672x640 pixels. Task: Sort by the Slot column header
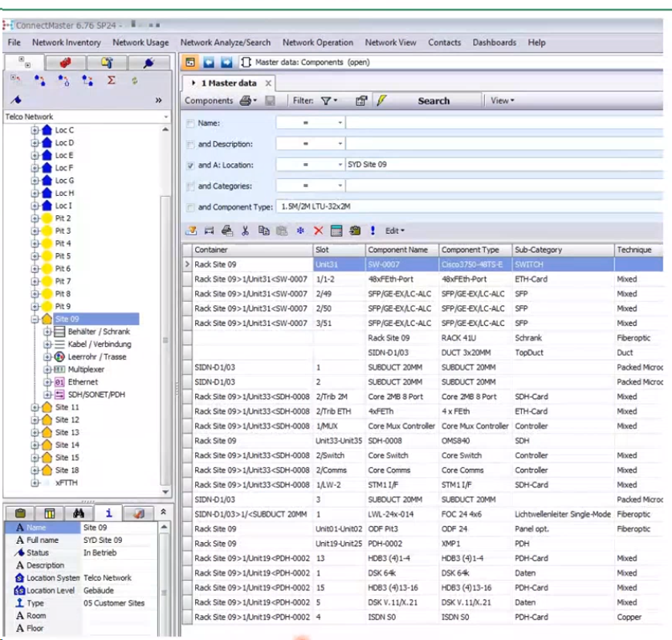[x=339, y=250]
